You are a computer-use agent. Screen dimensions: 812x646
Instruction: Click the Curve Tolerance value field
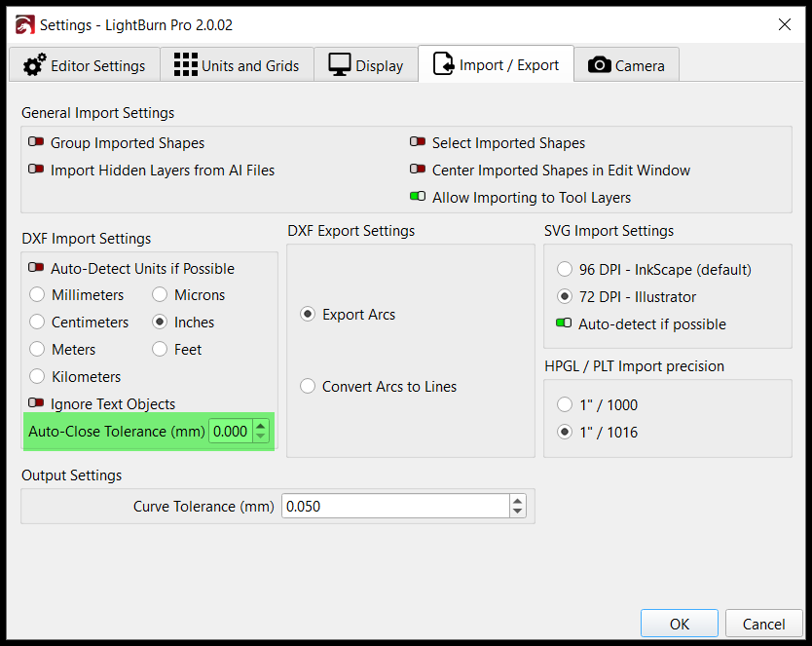(394, 507)
